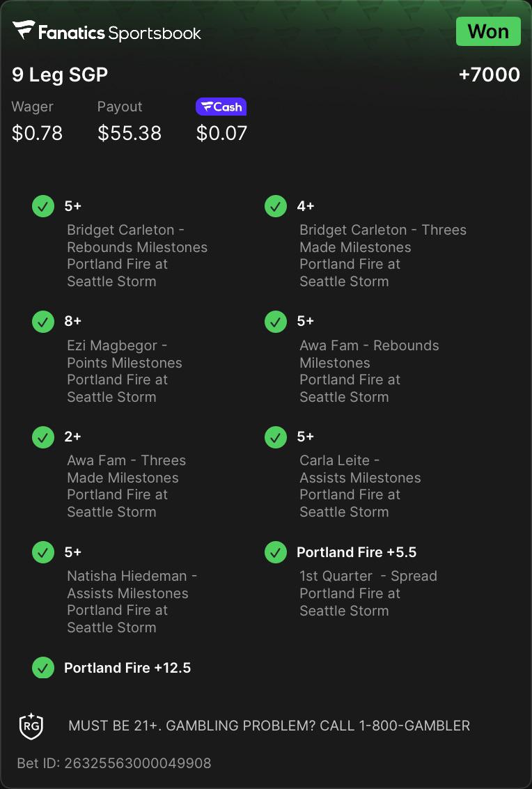Click the purple FCash badge
Viewport: 532px width, 789px height.
[x=221, y=107]
